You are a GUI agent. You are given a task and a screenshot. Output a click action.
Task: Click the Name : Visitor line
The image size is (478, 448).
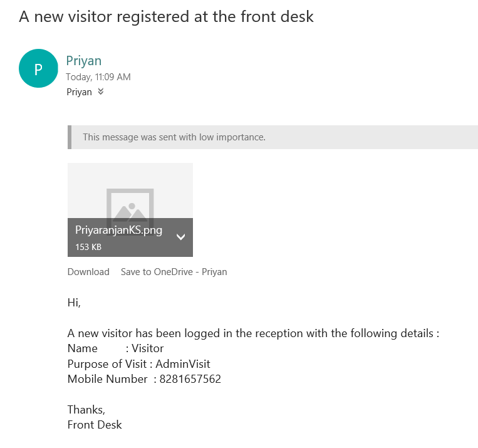115,348
